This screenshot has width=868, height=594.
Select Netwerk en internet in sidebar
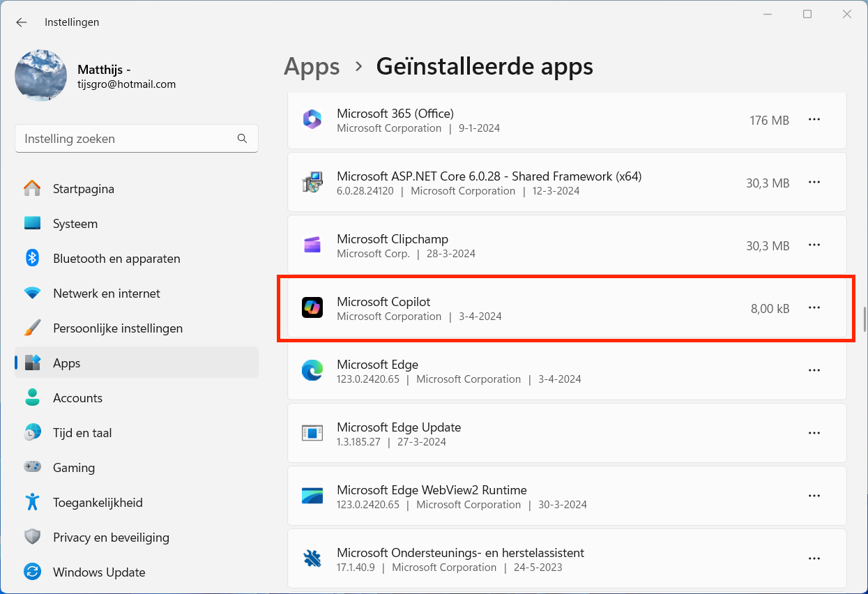pyautogui.click(x=106, y=294)
